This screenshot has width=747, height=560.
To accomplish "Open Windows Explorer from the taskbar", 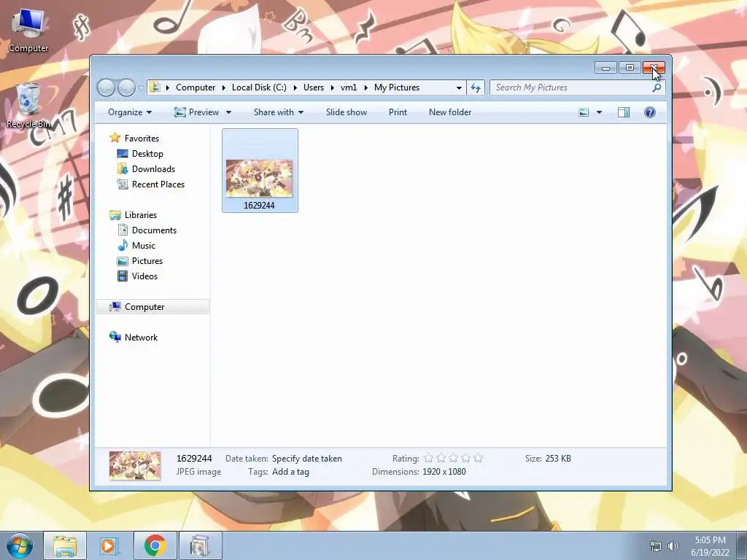I will pyautogui.click(x=65, y=545).
